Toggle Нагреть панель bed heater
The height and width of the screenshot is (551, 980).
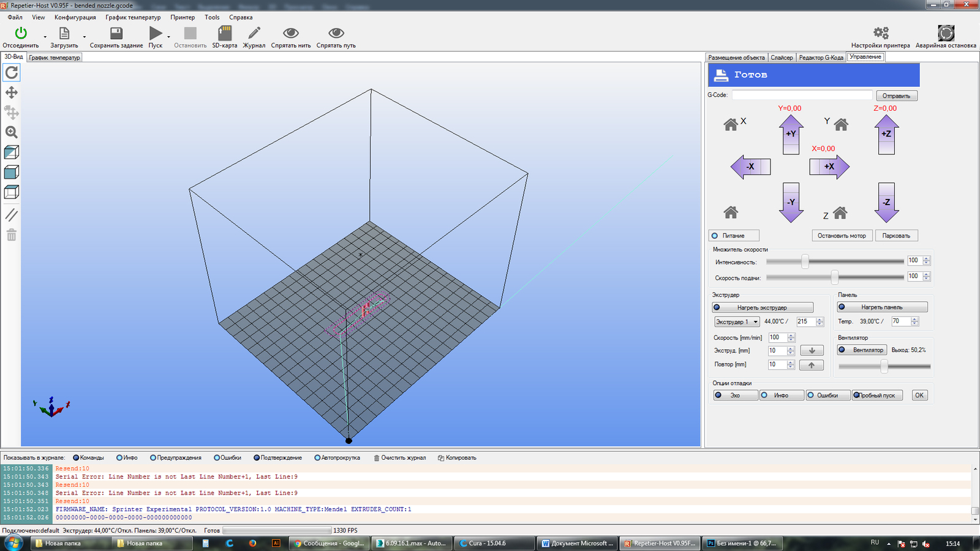tap(882, 307)
